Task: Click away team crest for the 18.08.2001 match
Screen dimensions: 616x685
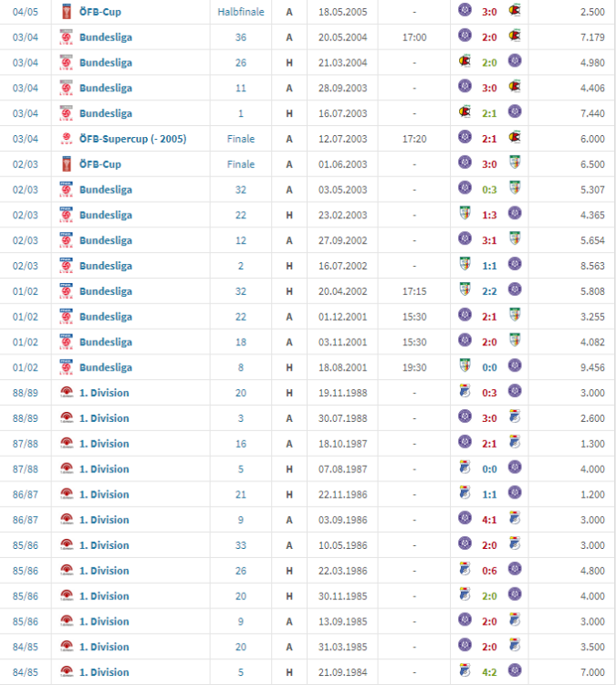Action: point(515,367)
